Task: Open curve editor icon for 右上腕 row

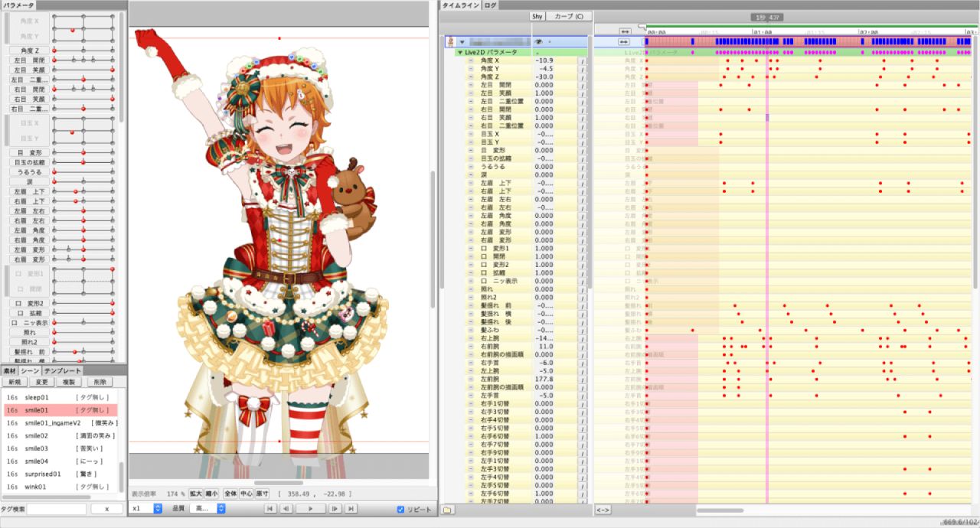Action: 582,338
